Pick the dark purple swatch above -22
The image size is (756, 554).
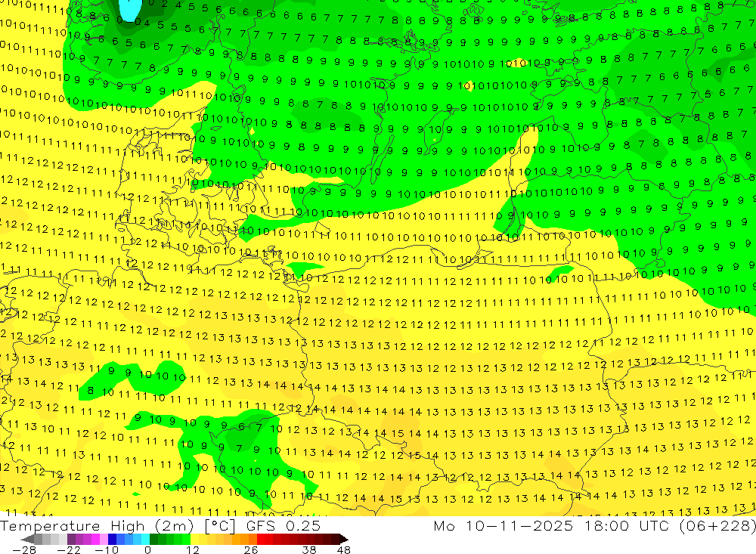click(x=71, y=539)
